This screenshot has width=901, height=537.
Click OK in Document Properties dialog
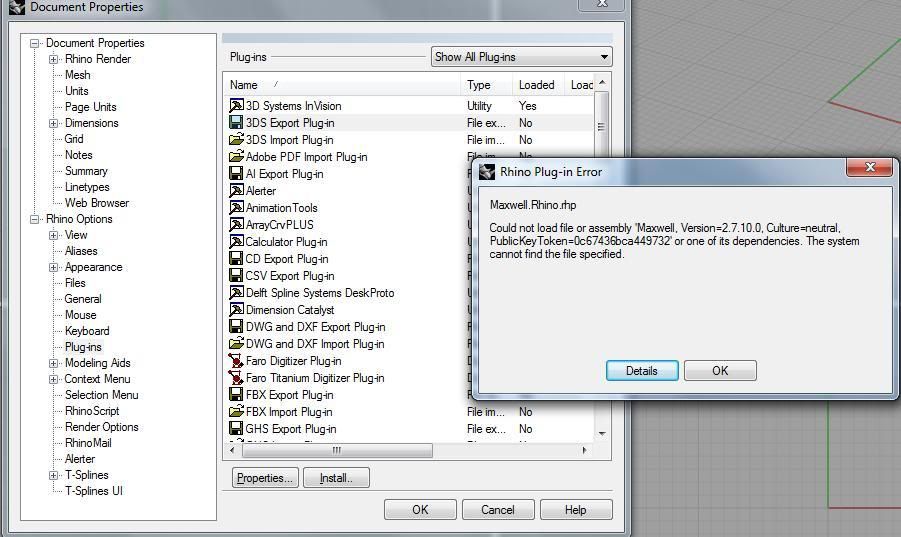[420, 509]
